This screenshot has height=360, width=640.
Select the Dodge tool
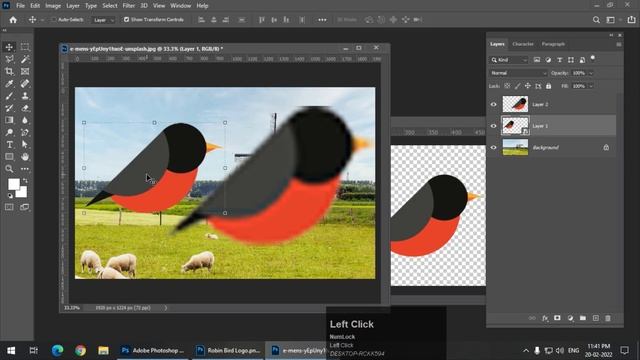pyautogui.click(x=9, y=132)
